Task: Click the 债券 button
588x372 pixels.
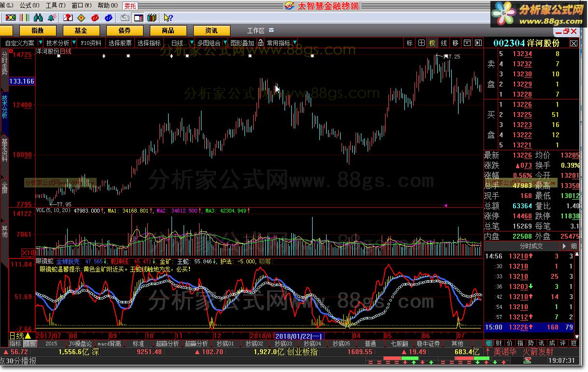Action: click(x=124, y=30)
